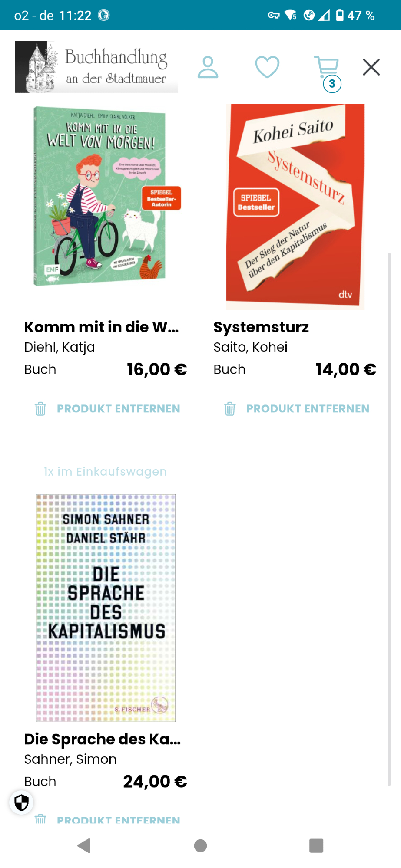Tap the shopping cart icon
Screen dimensions: 401x868
[x=327, y=68]
